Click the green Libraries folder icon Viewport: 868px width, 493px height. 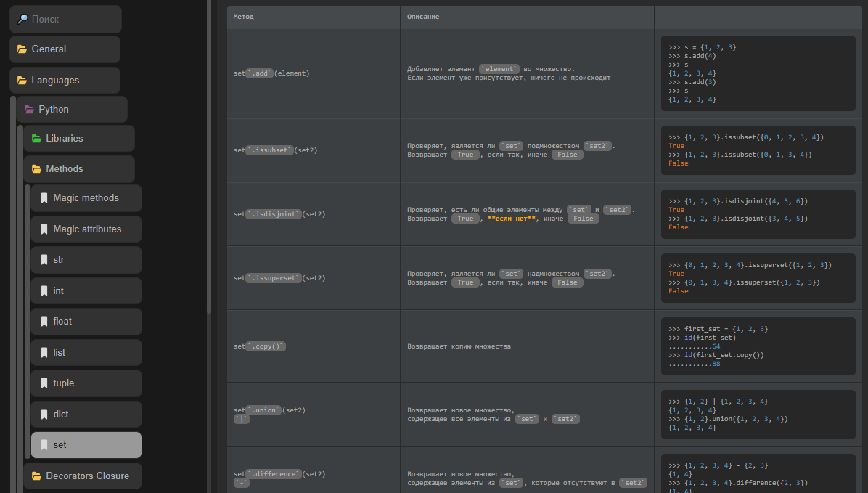coord(36,139)
